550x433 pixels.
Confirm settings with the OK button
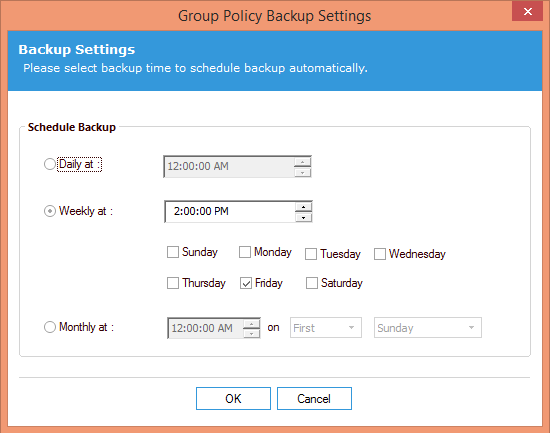(x=233, y=399)
